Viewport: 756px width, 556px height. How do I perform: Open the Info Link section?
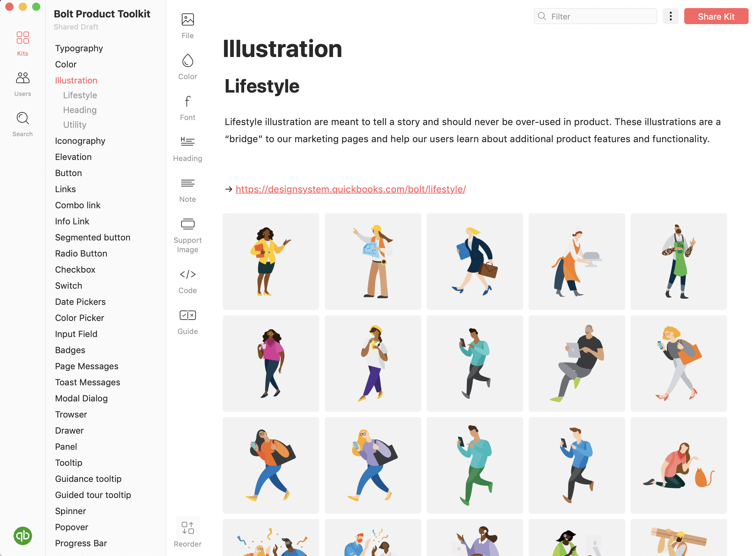72,221
